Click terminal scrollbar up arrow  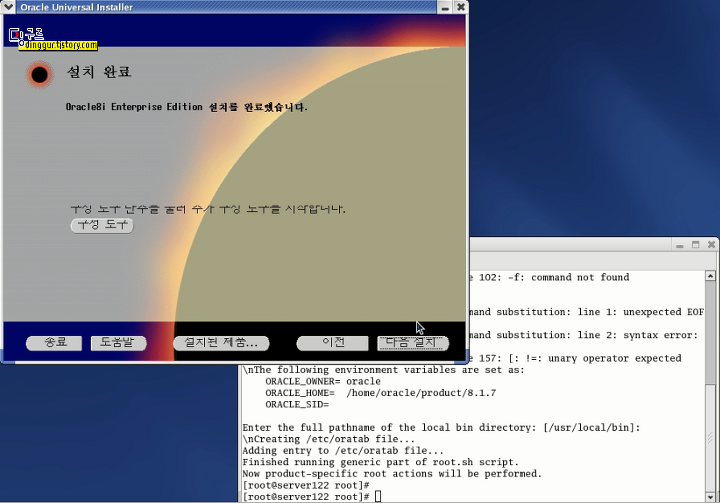(x=710, y=276)
